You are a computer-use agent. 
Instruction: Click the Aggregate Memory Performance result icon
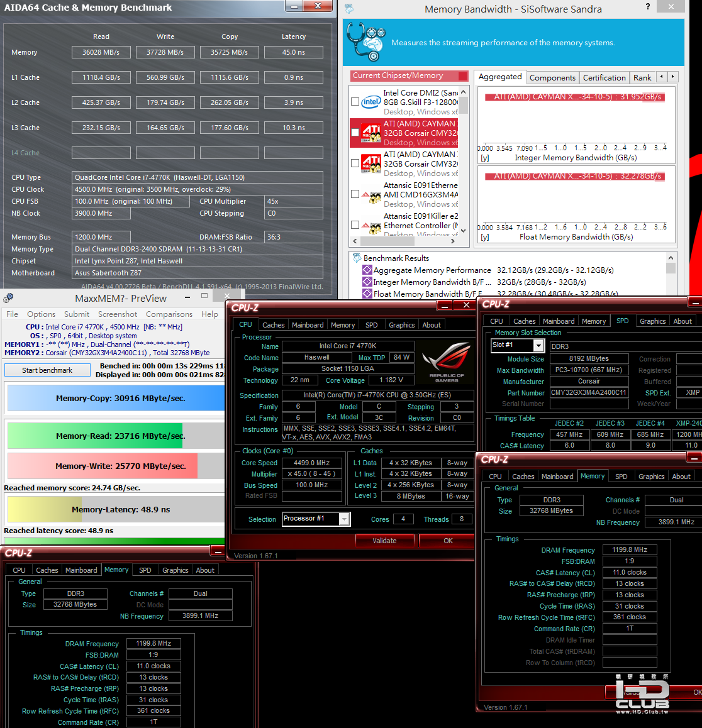[367, 270]
